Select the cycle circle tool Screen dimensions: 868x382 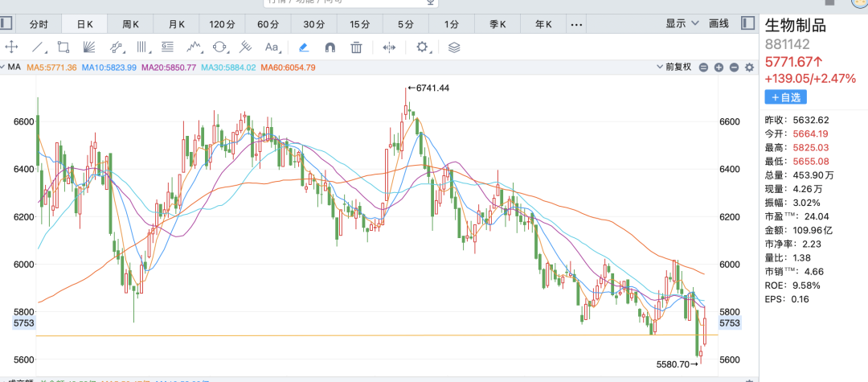point(219,47)
